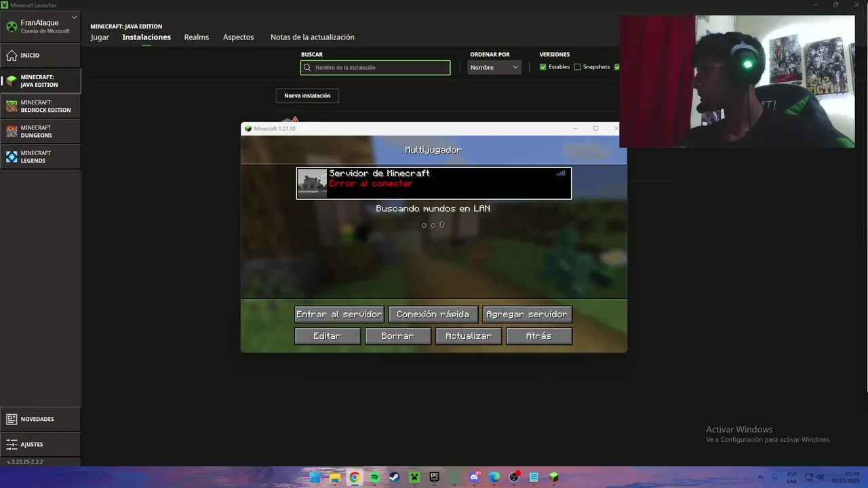The height and width of the screenshot is (488, 868).
Task: Expand the FranAtaque account menu chevron
Action: [74, 18]
